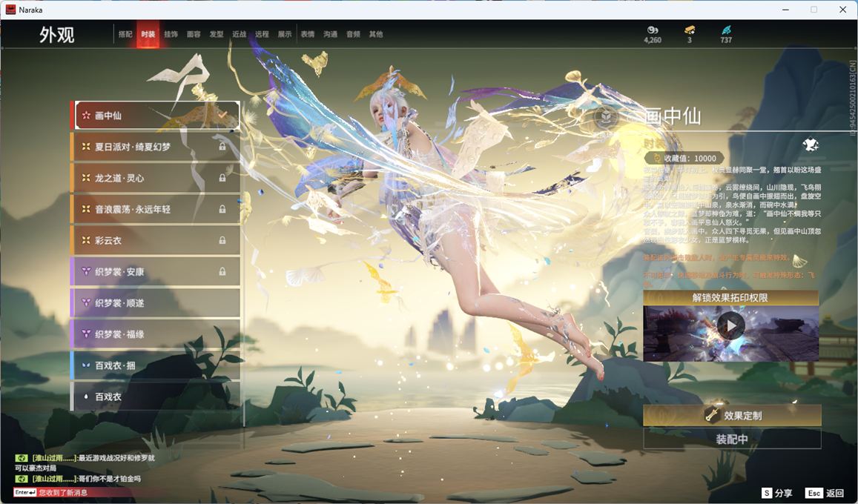Click the 效果定制 effect customization button
The height and width of the screenshot is (504, 858).
732,416
